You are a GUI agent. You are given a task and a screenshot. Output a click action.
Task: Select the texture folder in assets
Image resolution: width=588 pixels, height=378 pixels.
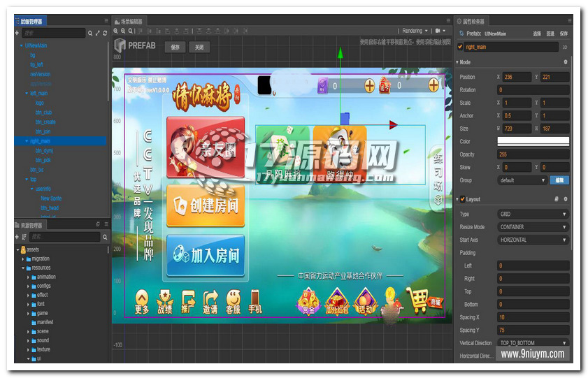(43, 349)
